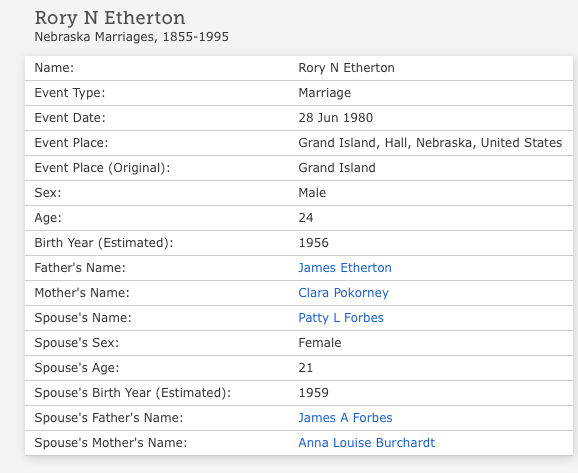Open the James Etherton father link

345,268
